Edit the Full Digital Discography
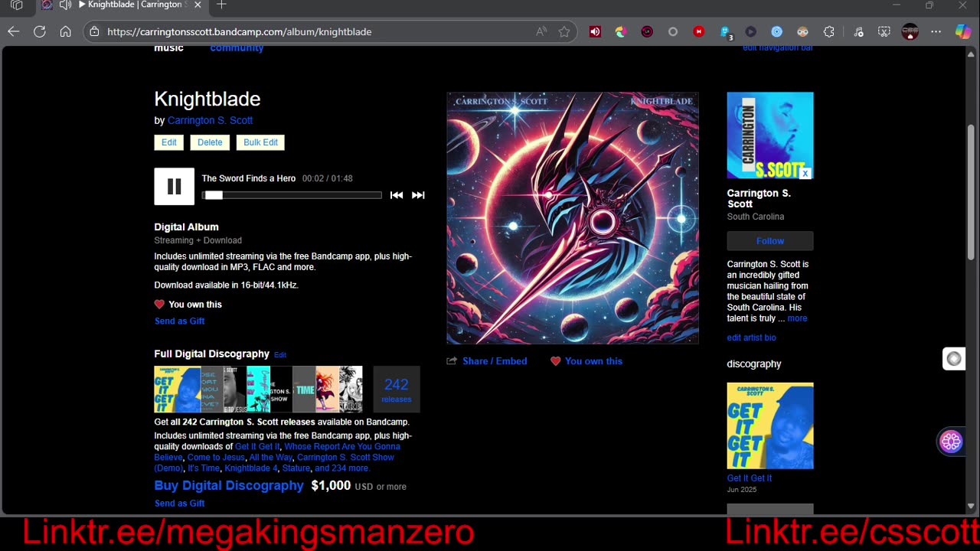This screenshot has height=551, width=980. pyautogui.click(x=280, y=355)
